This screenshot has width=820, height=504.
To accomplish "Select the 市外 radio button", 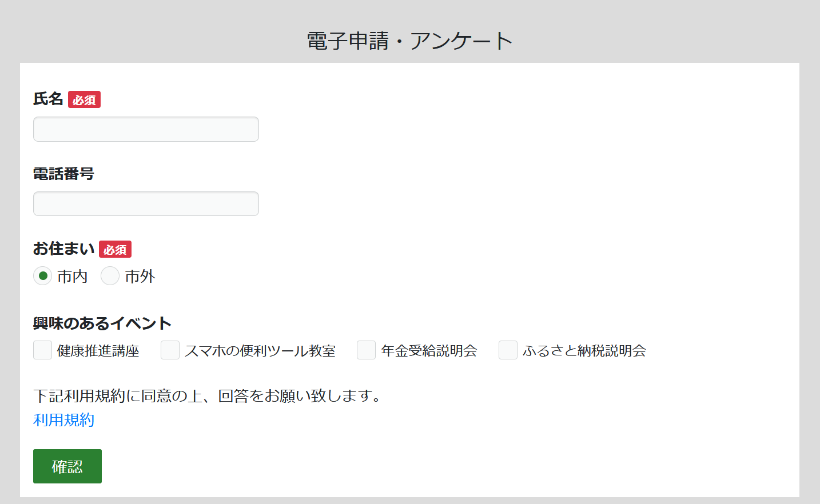I will point(110,276).
